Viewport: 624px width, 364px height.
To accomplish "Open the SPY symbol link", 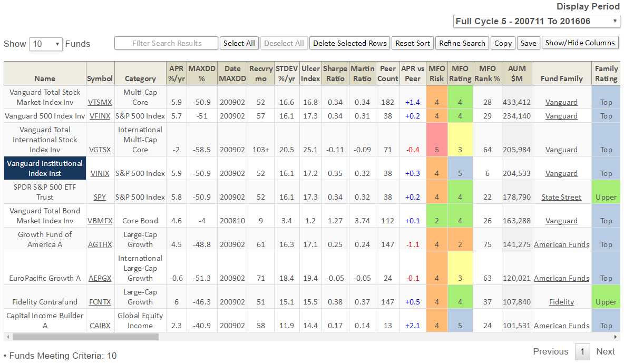I will [x=100, y=198].
